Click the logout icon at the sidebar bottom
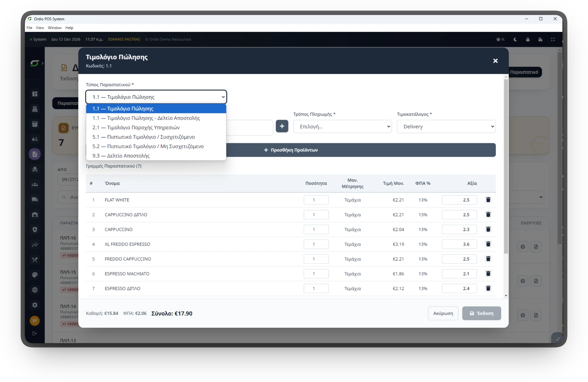This screenshot has height=382, width=588. 35,333
